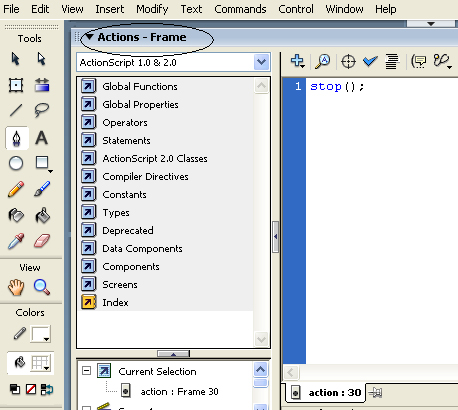Open the Window menu
Screen dimensions: 458x410
click(x=344, y=9)
